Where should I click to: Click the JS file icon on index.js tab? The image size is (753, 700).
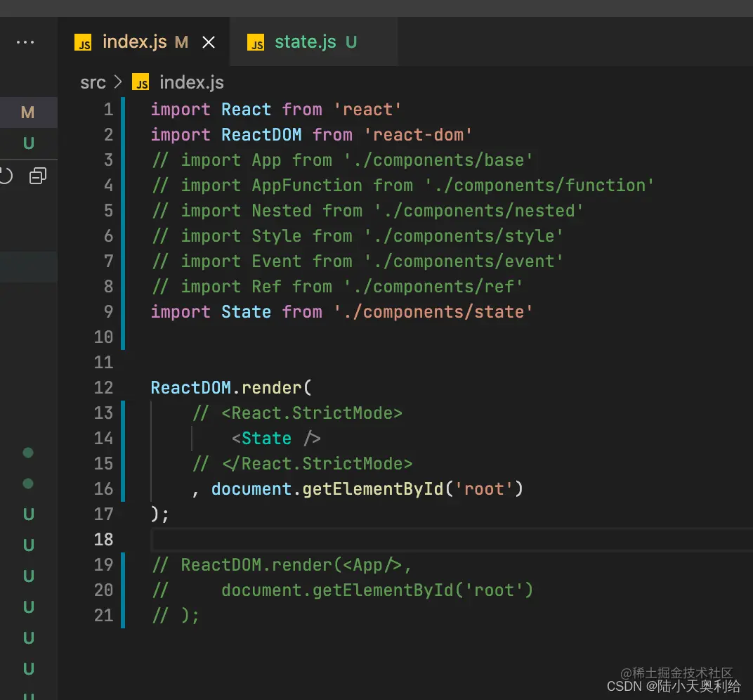click(x=83, y=42)
